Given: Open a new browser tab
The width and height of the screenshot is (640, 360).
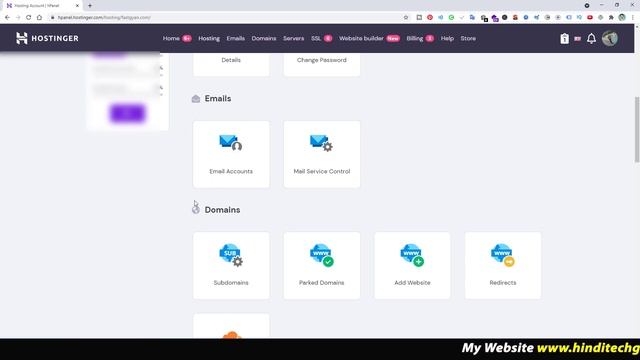Looking at the screenshot, I should click(90, 6).
